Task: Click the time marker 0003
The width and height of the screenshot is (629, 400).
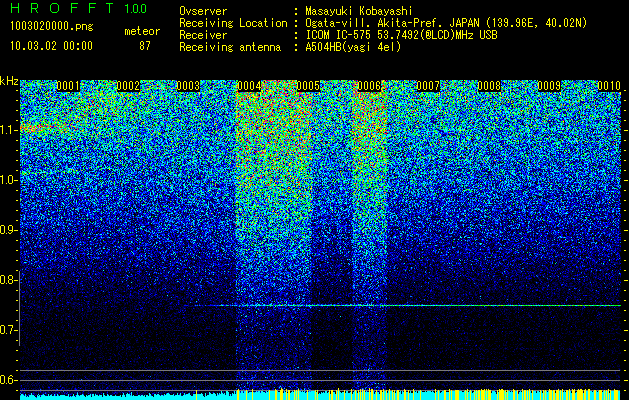Action: click(x=188, y=86)
